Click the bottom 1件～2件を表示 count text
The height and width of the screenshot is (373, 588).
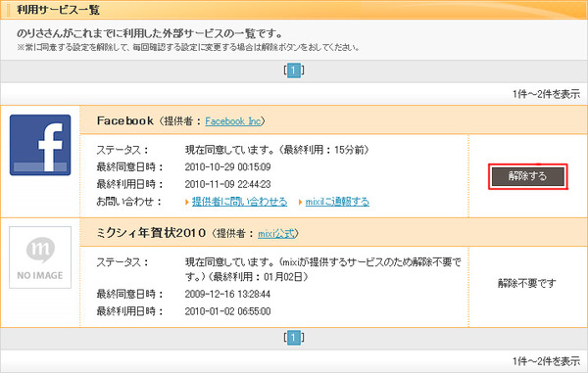[x=547, y=361]
